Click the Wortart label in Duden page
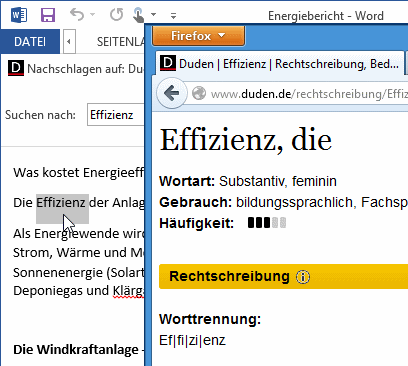Image resolution: width=408 pixels, height=366 pixels. pyautogui.click(x=187, y=181)
